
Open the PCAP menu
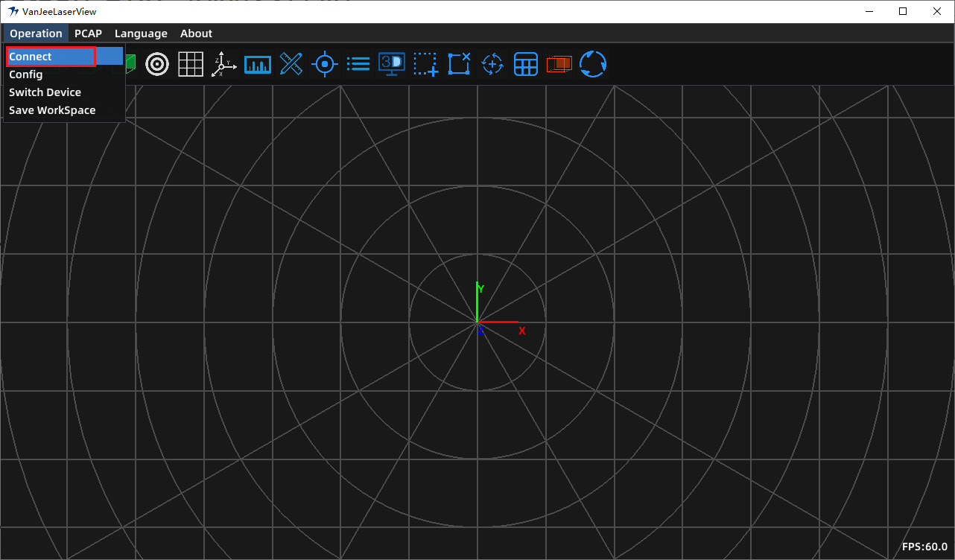coord(88,33)
